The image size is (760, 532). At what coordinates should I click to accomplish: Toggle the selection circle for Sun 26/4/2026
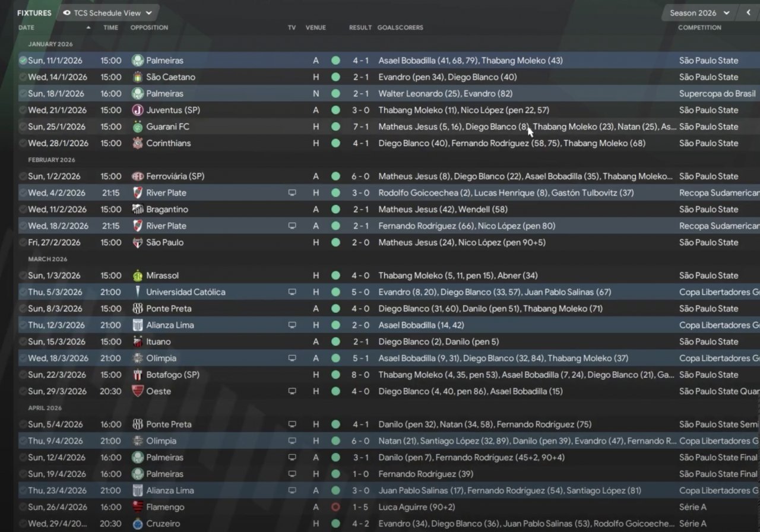pos(23,508)
